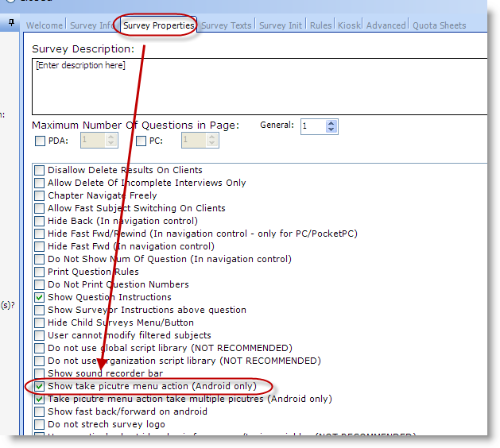Check Disallow Delete Results On Clients
The image size is (500, 448).
point(39,170)
